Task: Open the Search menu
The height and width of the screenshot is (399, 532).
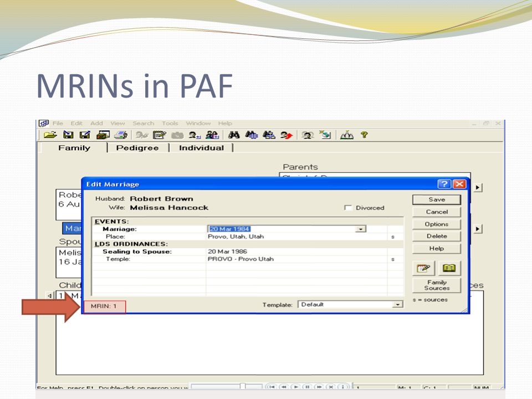Action: (143, 123)
